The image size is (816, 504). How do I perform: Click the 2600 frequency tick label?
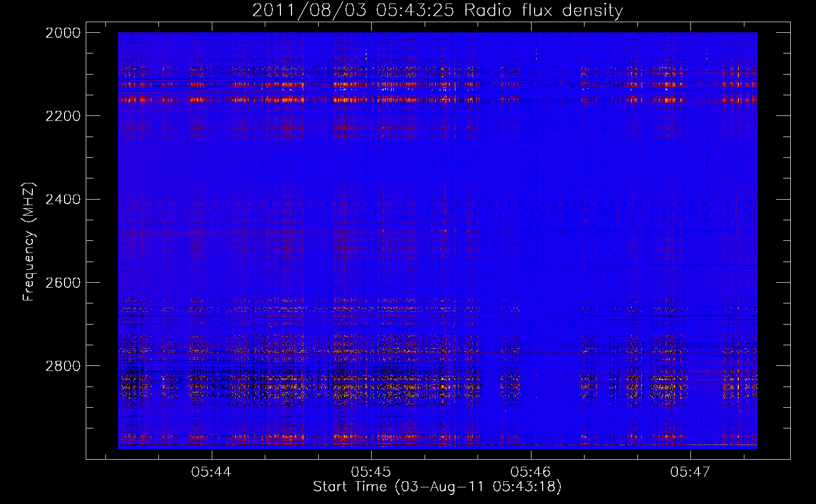point(63,283)
